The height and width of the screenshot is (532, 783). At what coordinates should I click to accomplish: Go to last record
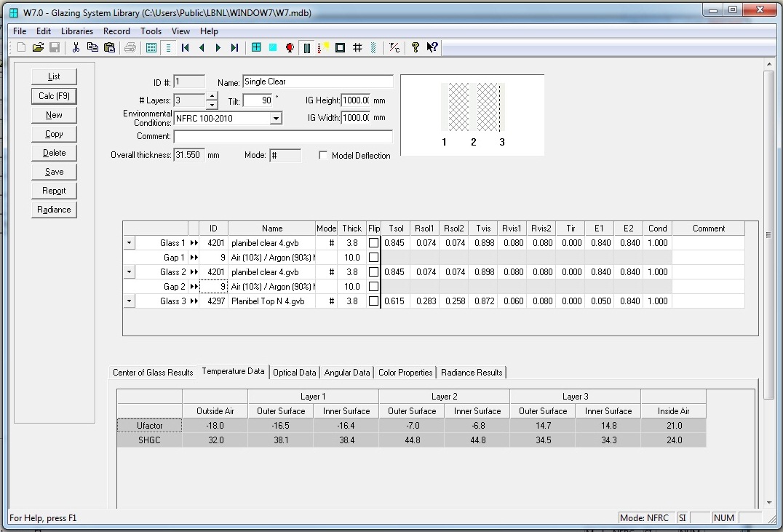click(235, 47)
